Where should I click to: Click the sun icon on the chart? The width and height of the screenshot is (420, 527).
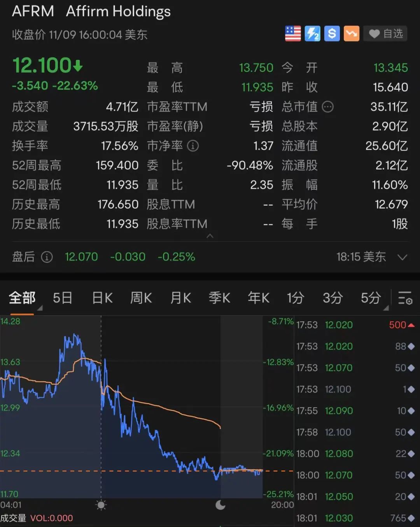click(x=101, y=505)
